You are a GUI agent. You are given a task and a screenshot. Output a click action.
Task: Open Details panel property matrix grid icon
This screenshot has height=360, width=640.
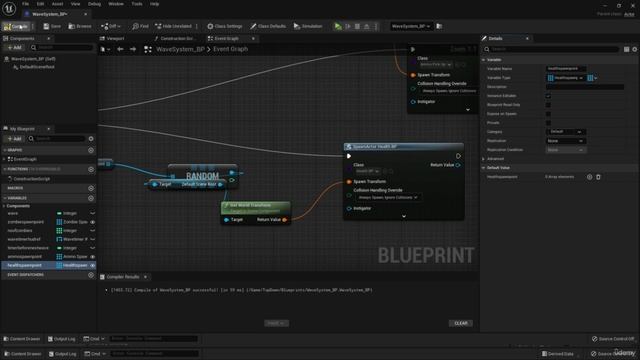(627, 49)
